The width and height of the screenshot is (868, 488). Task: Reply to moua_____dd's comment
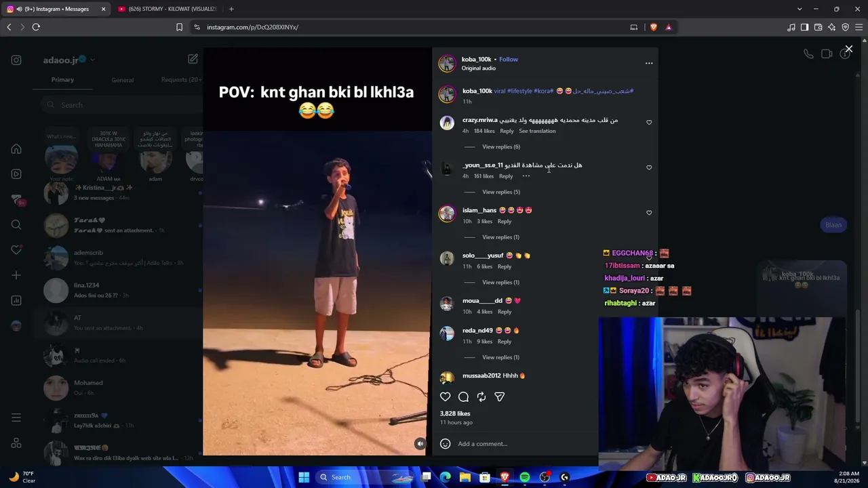505,312
